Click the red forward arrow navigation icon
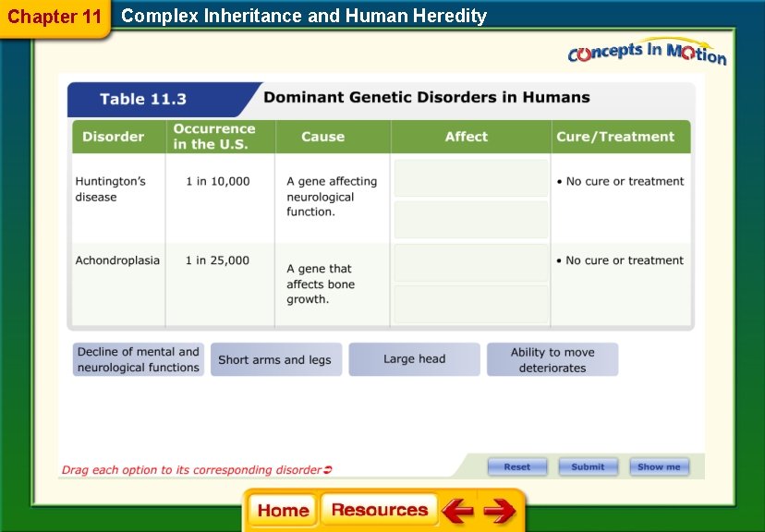Screen dimensions: 765x532 pyautogui.click(x=501, y=509)
